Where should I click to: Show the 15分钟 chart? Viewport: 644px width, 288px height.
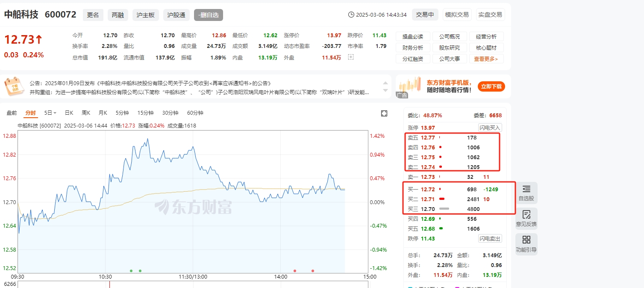pos(145,113)
